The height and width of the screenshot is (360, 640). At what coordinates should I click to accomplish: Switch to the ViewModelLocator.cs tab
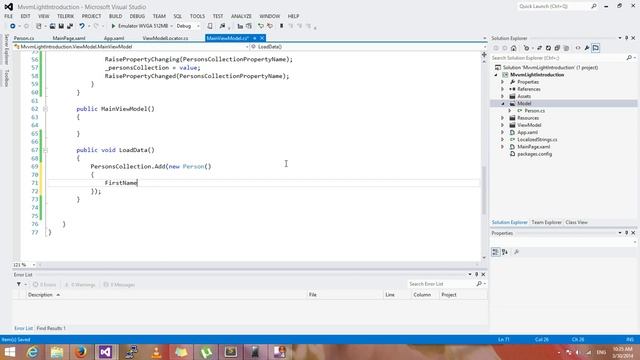165,38
